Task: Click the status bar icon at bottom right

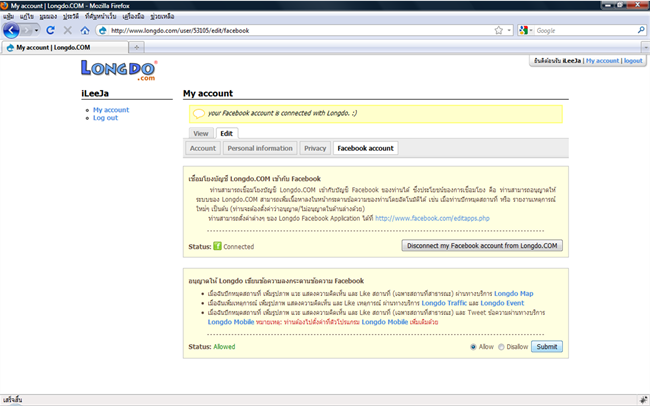Action: (645, 400)
